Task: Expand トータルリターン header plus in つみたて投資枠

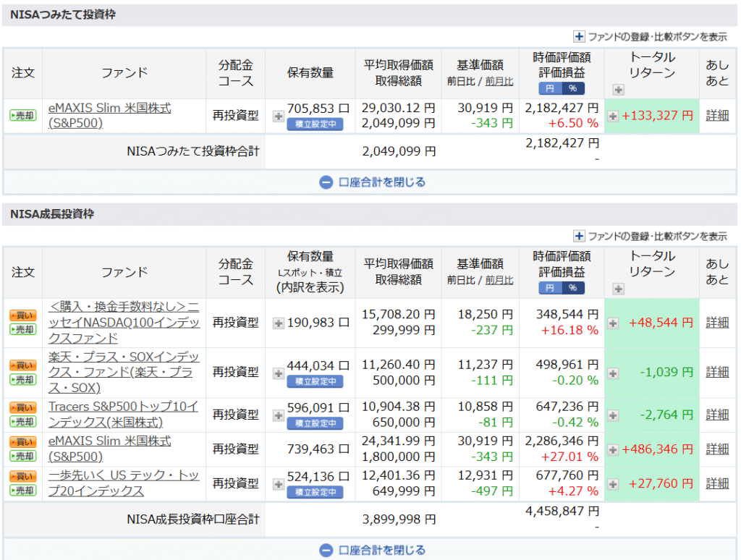Action: tap(618, 89)
